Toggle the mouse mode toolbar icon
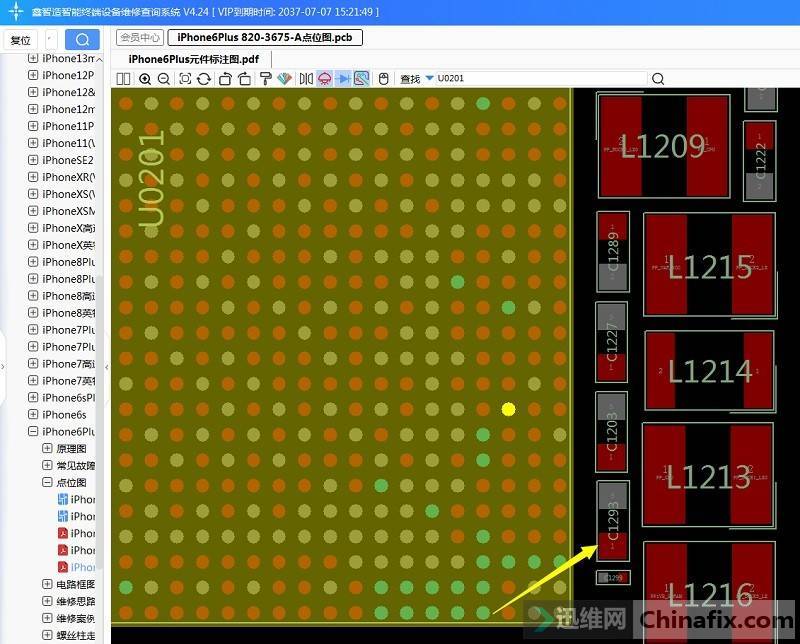Viewport: 800px width, 644px height. coord(383,79)
